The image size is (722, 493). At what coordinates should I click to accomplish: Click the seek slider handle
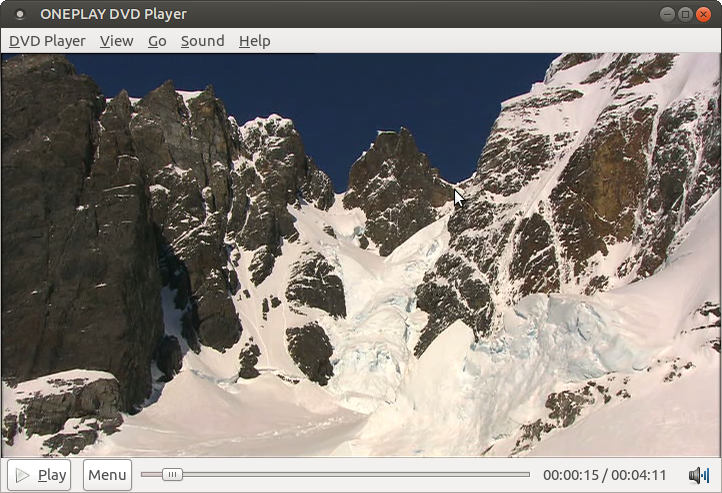172,475
